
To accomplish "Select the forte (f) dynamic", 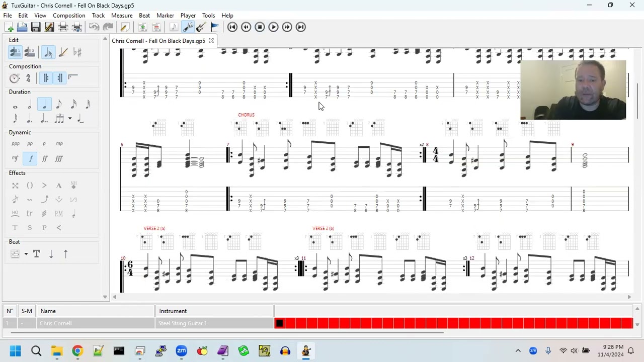I will tap(30, 159).
